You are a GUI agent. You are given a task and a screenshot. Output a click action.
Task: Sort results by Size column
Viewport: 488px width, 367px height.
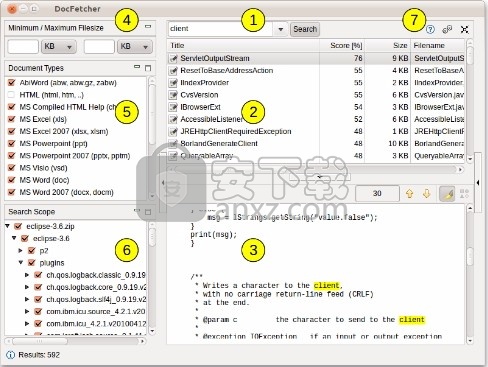(388, 45)
